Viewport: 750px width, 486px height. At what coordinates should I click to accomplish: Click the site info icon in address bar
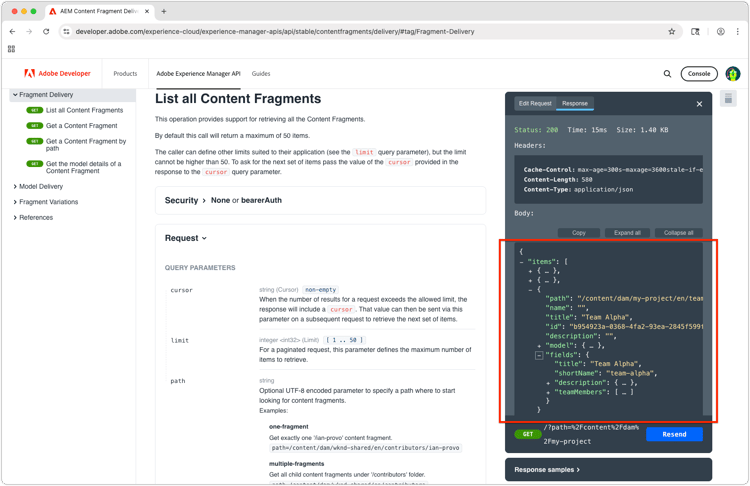pos(66,32)
